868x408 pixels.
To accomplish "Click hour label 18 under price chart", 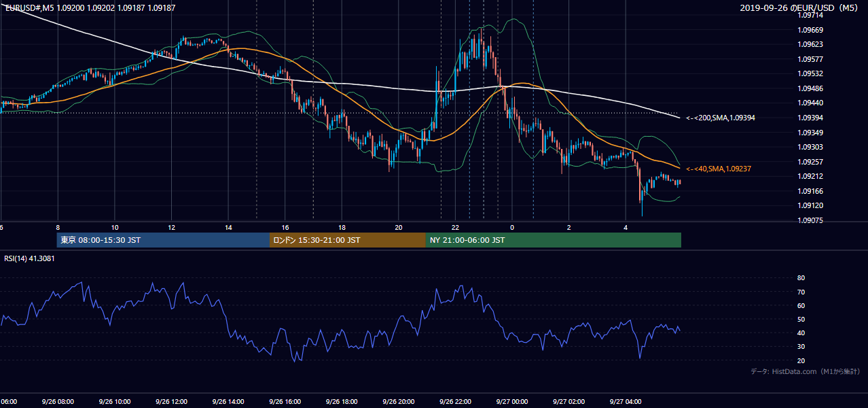I will 342,227.
